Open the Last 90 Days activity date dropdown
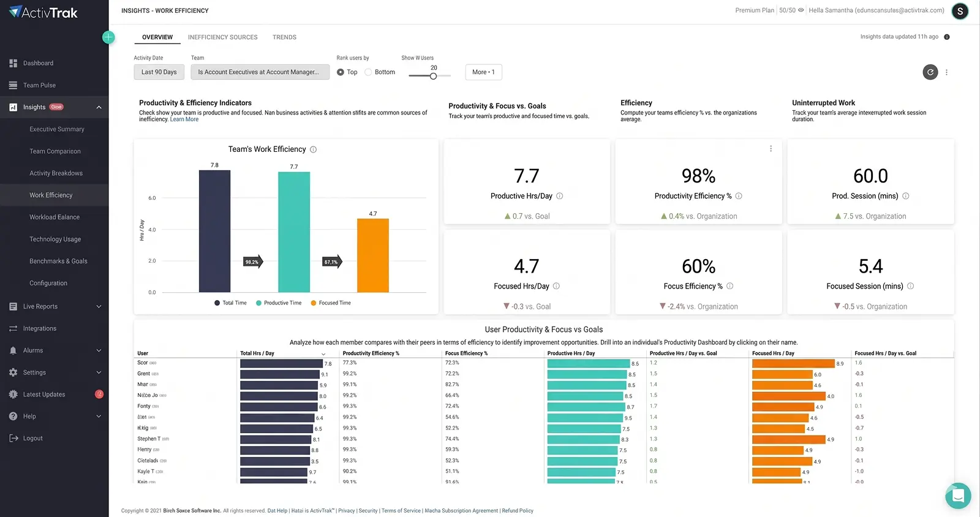This screenshot has height=517, width=980. pyautogui.click(x=159, y=72)
